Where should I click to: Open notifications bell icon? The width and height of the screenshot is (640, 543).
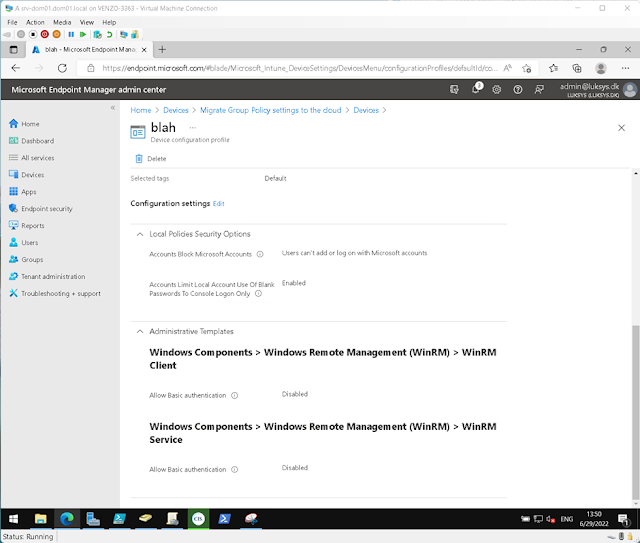476,89
